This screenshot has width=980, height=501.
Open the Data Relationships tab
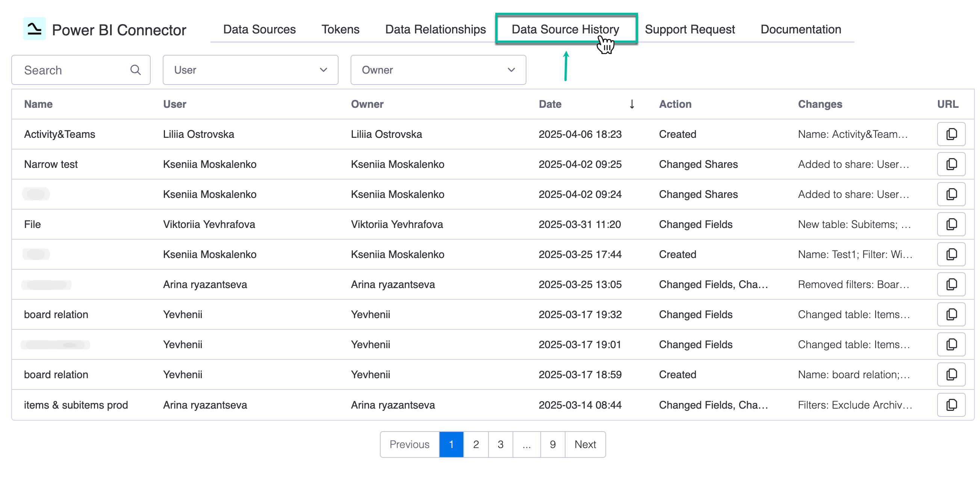tap(435, 29)
